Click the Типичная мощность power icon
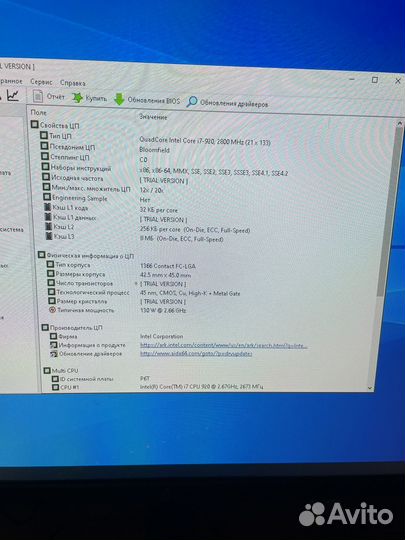The height and width of the screenshot is (540, 405). 52,310
